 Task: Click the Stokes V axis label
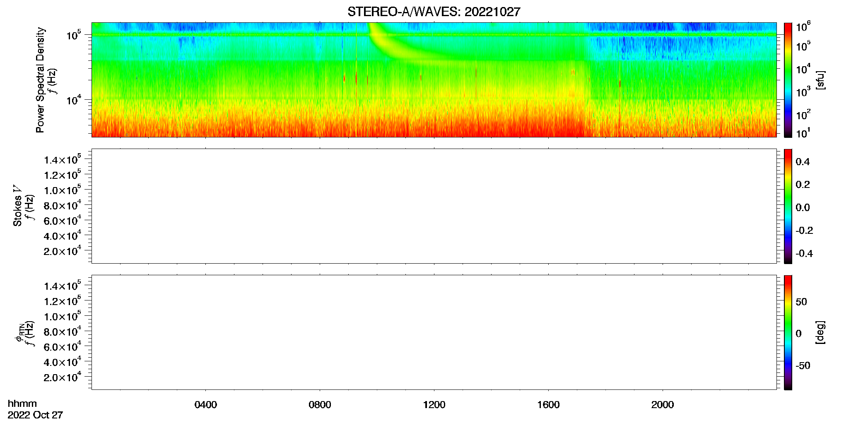(x=17, y=206)
